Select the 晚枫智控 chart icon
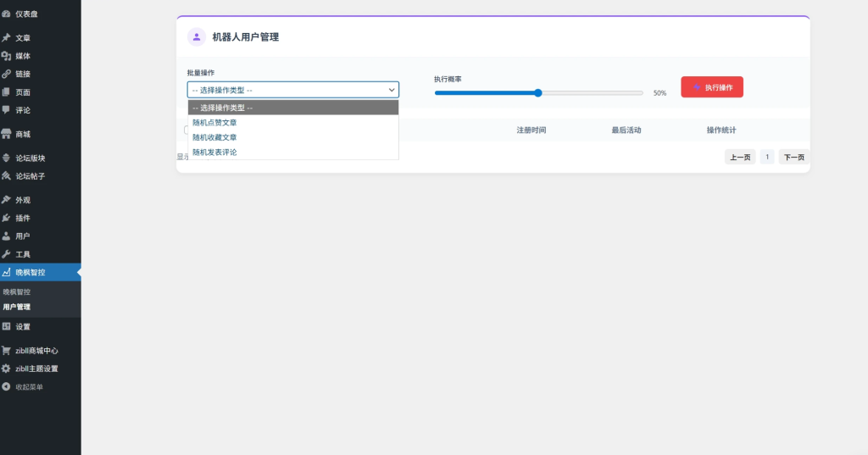The image size is (868, 455). [6, 272]
